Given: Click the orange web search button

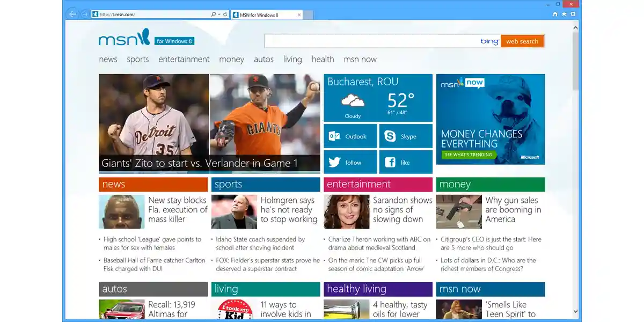Looking at the screenshot, I should (522, 41).
